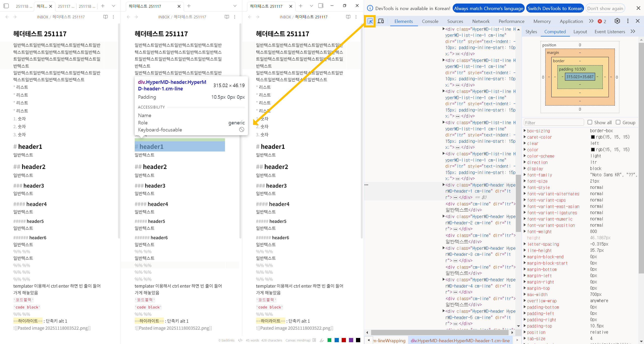
Task: Show more DevTools tabs with chevrons
Action: [591, 21]
